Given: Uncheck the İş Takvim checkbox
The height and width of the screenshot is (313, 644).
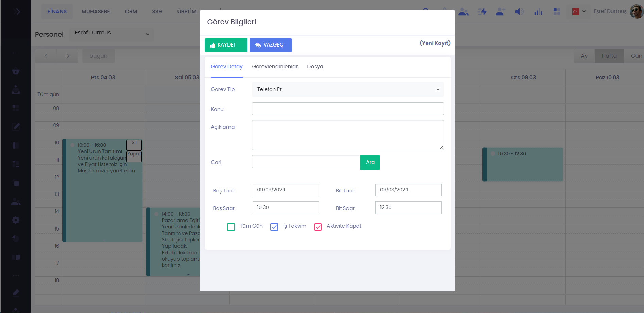Looking at the screenshot, I should (x=274, y=227).
